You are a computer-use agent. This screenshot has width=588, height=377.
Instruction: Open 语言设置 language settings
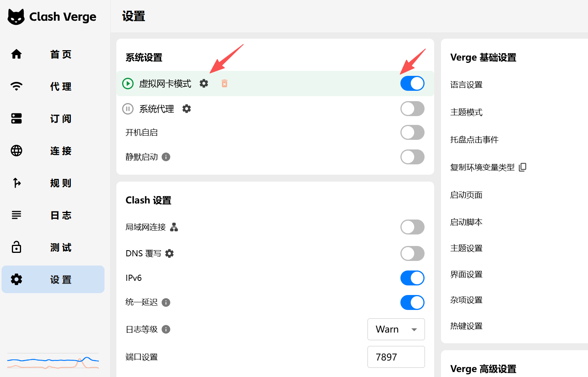pos(466,85)
